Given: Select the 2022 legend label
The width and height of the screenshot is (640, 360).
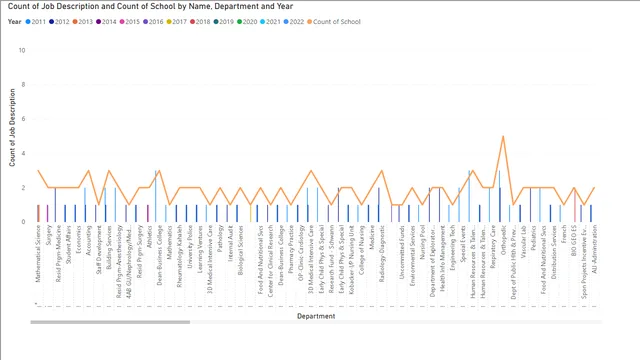Looking at the screenshot, I should 297,22.
